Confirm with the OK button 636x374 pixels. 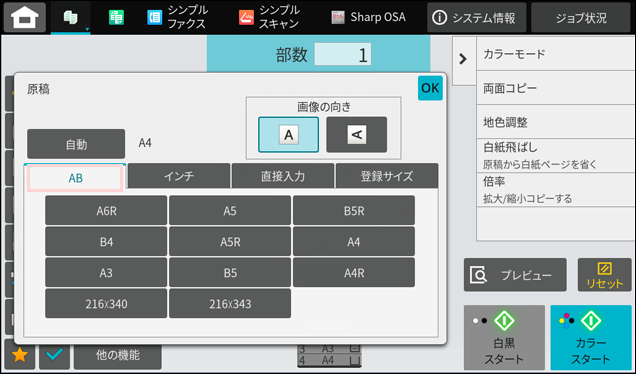coord(430,88)
